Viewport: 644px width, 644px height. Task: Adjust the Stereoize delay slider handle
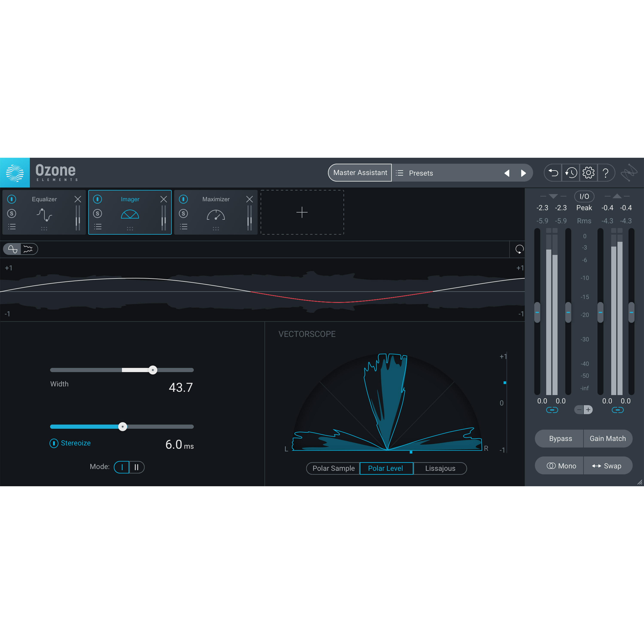(x=123, y=427)
